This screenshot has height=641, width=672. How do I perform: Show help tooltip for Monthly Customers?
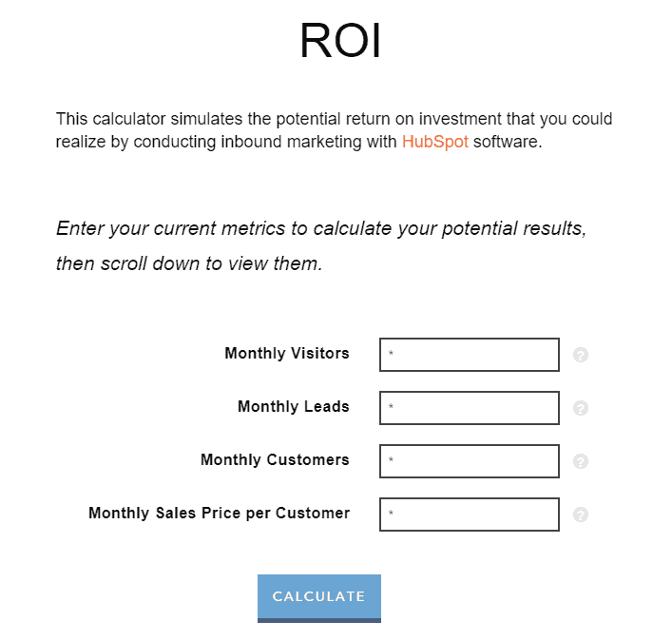581,461
